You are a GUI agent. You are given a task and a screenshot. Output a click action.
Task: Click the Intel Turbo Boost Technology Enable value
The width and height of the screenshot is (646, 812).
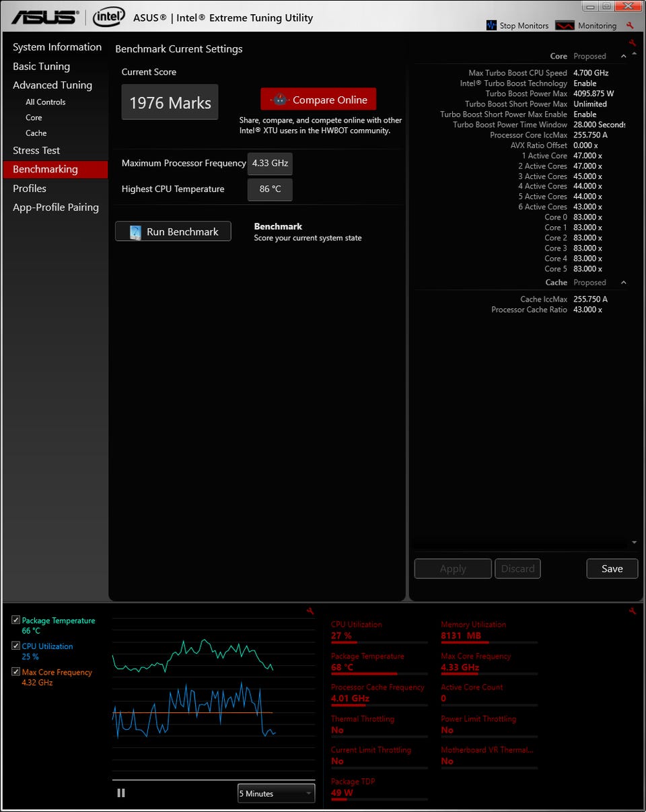(x=585, y=83)
